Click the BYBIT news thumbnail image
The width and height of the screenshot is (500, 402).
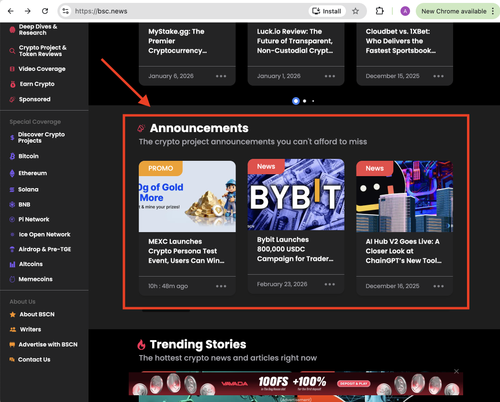pyautogui.click(x=296, y=195)
